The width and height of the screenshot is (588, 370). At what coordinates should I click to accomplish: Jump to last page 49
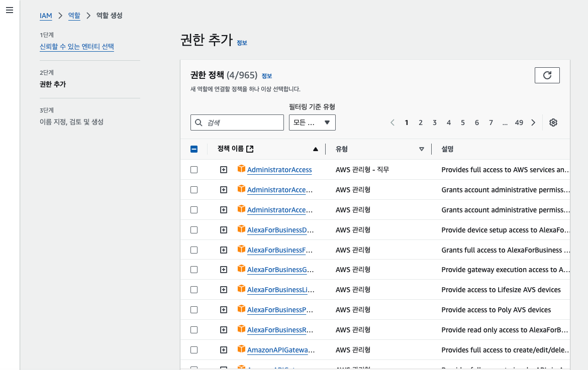(519, 122)
